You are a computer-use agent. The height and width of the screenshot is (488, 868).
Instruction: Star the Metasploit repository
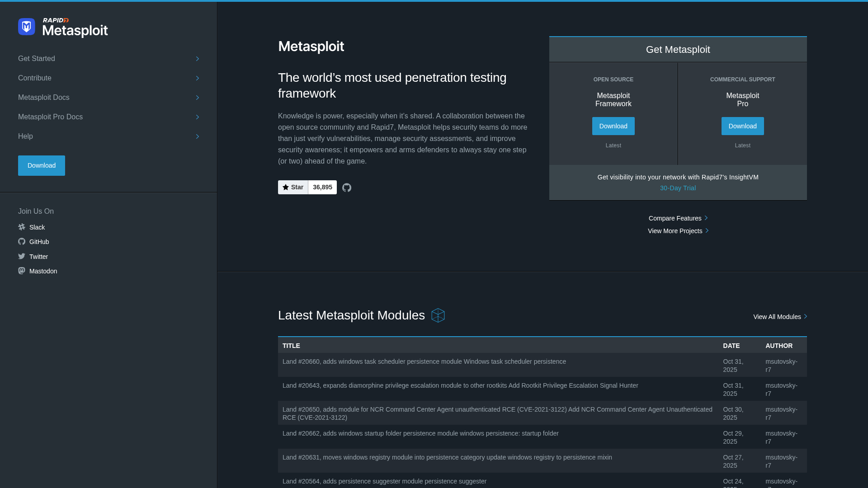pos(292,187)
